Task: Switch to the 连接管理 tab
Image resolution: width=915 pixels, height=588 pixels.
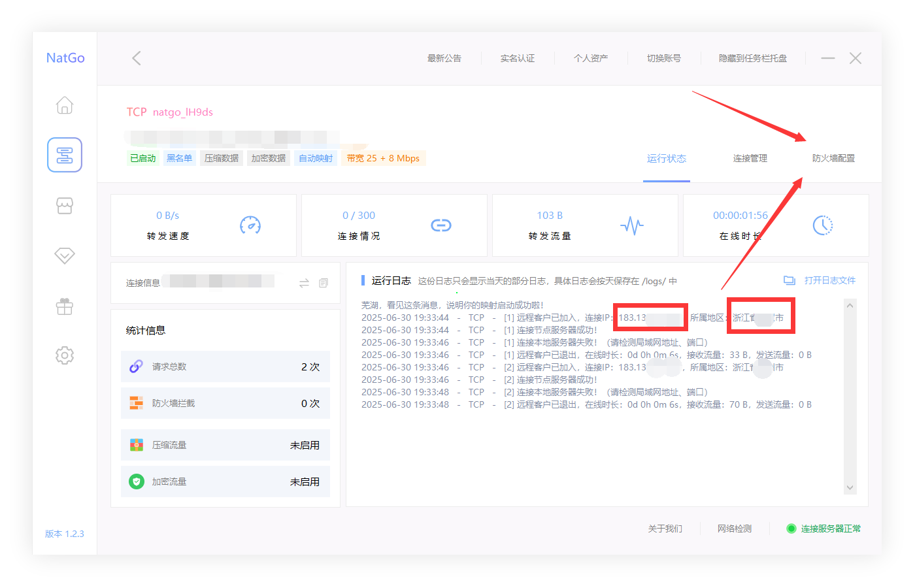Action: coord(750,158)
